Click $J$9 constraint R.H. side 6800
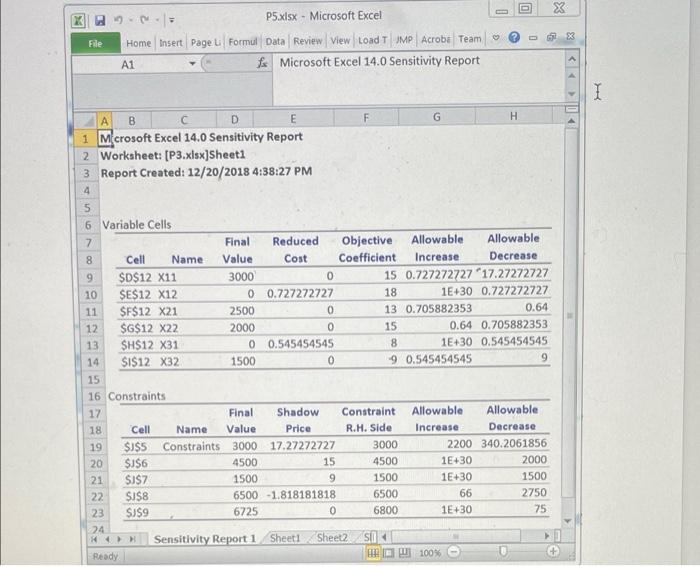The image size is (700, 566). click(x=385, y=510)
